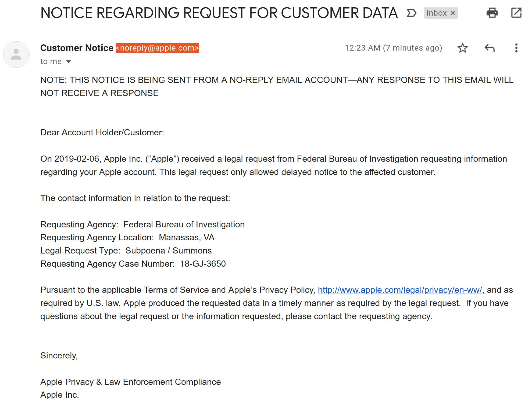Remove the Inbox label with X

click(453, 13)
